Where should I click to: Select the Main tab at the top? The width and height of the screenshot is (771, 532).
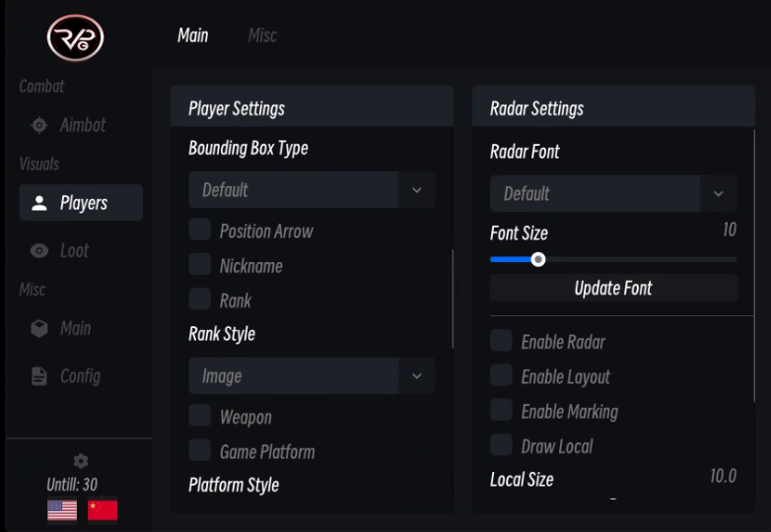click(x=193, y=35)
